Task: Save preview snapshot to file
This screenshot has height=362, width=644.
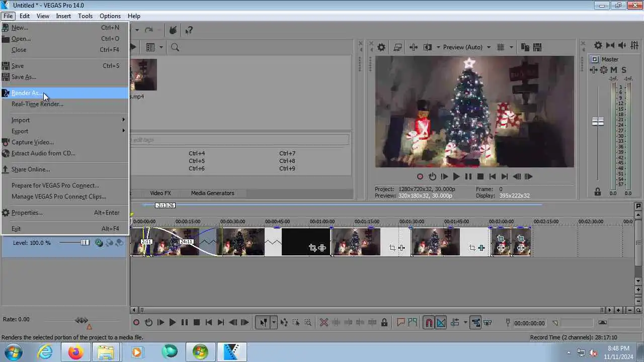Action: pos(537,47)
